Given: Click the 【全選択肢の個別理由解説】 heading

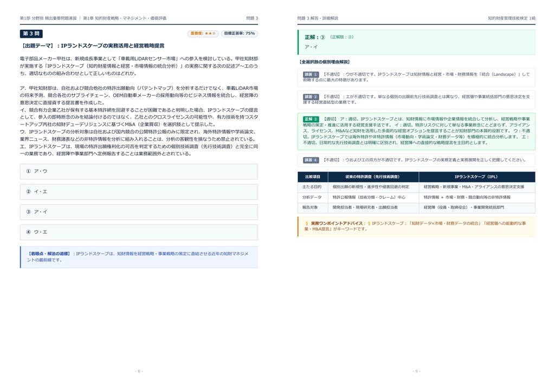Looking at the screenshot, I should [324, 62].
